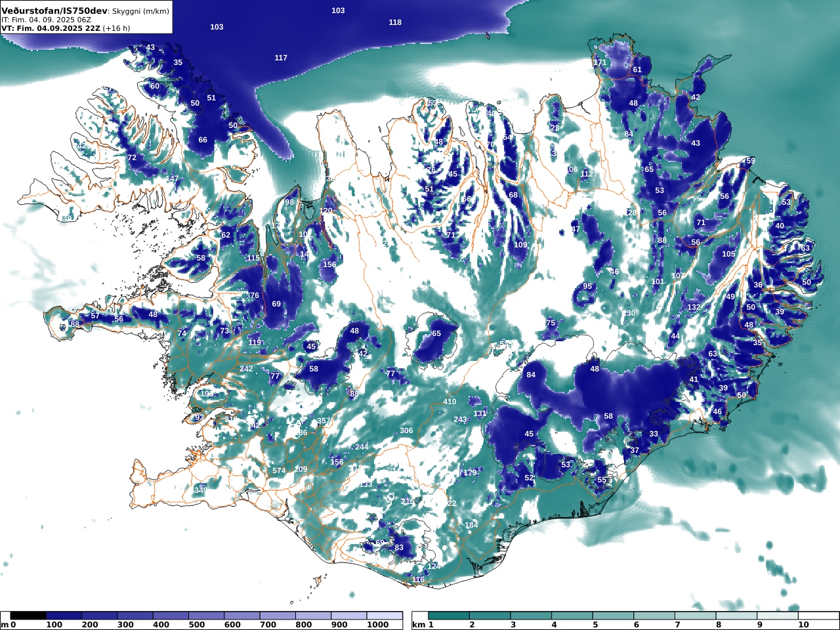Click the visibility value 357 on the map
The image size is (840, 630).
click(x=324, y=421)
